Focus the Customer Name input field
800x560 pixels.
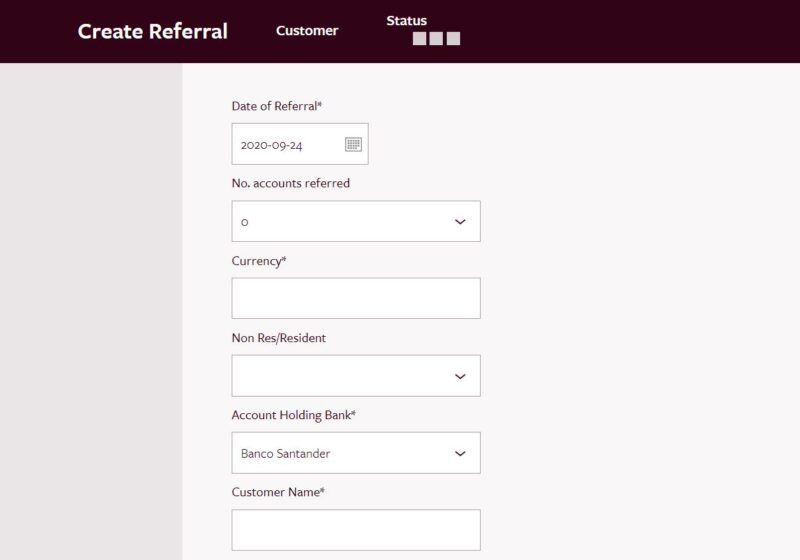click(x=356, y=530)
